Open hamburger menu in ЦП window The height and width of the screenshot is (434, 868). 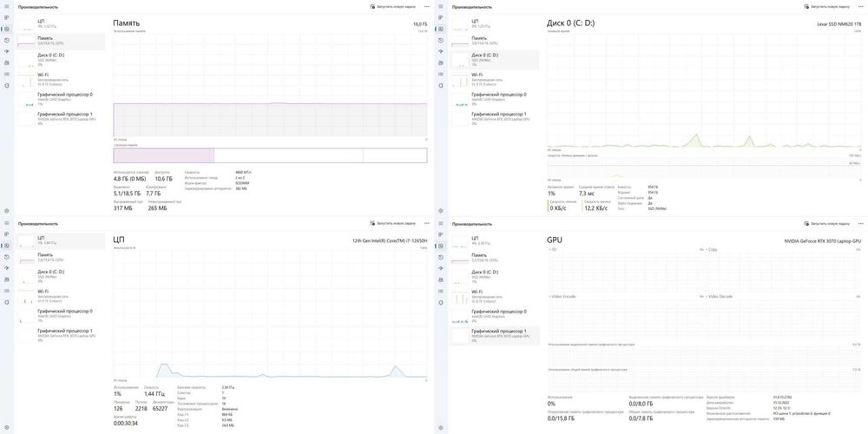point(7,223)
